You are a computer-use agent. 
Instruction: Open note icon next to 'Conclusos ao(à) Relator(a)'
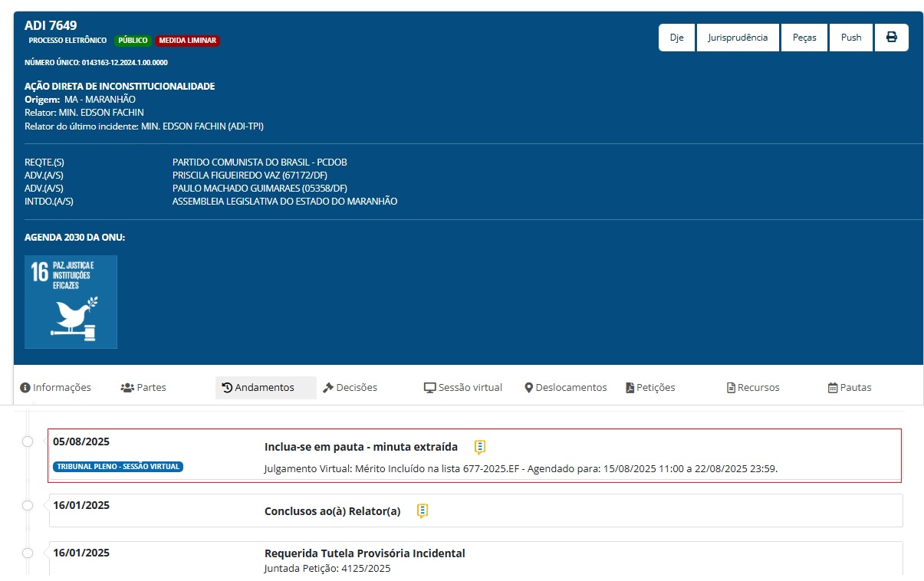tap(423, 511)
